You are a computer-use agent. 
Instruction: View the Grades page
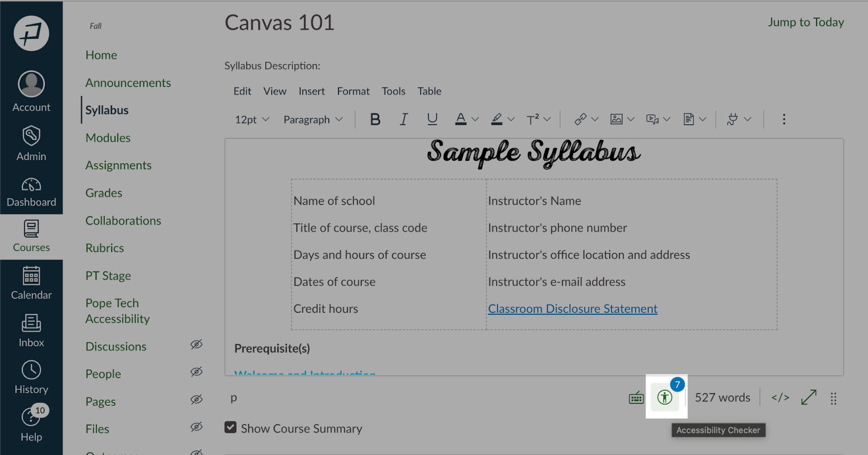tap(104, 193)
